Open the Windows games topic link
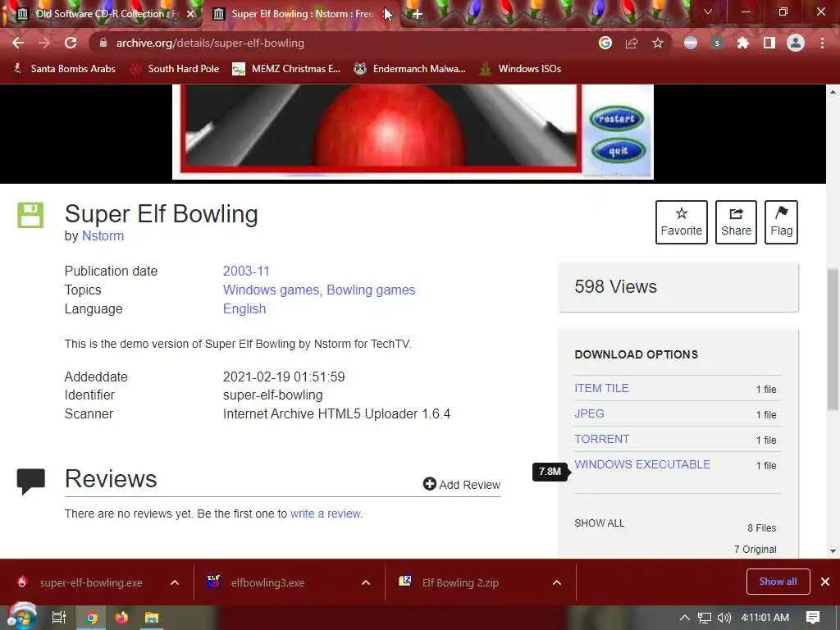This screenshot has width=840, height=630. (271, 290)
